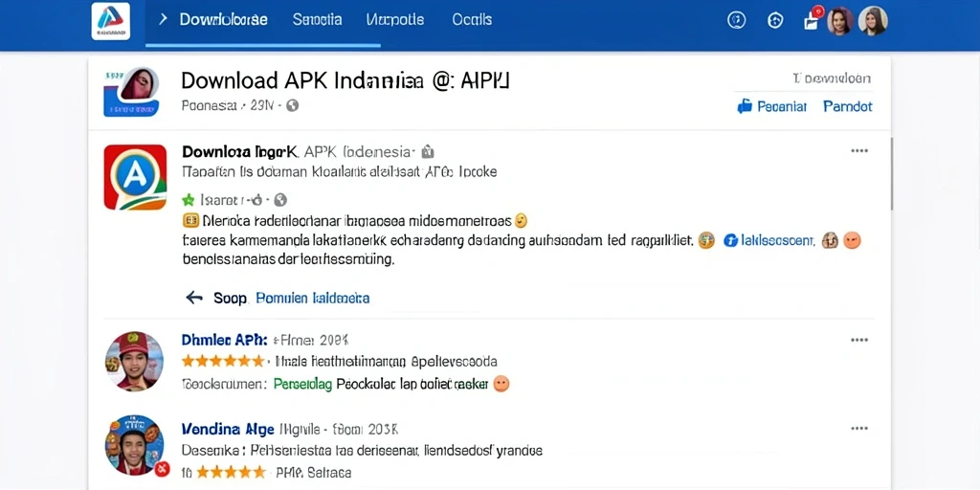Open Vendina Alge review three-dot menu
980x490 pixels.
pos(859,428)
